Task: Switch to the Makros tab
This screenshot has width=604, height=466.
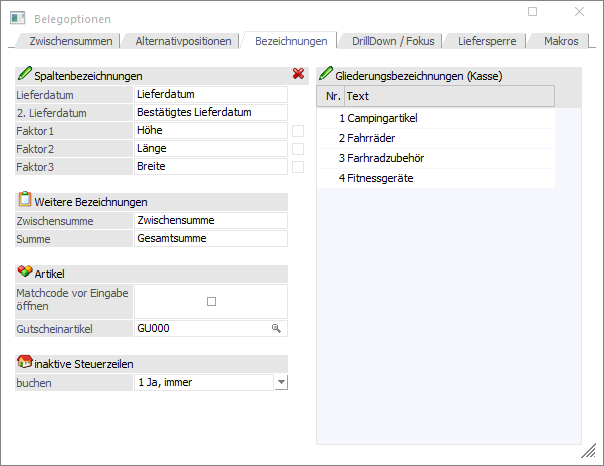Action: (x=561, y=41)
